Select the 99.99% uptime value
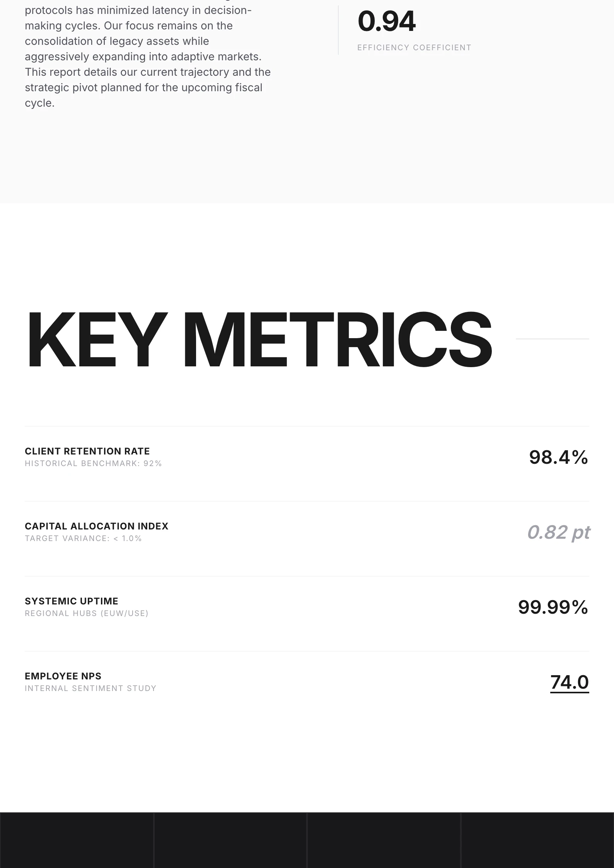 553,607
